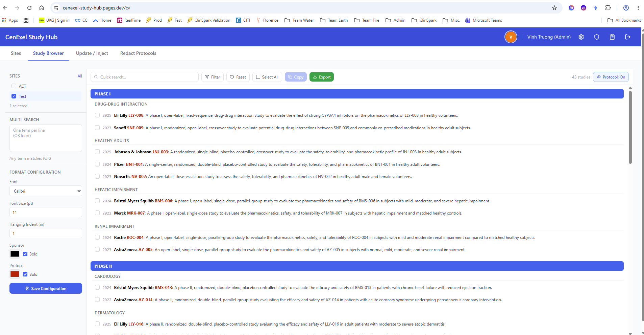Click the Florence bookmark

click(x=267, y=20)
